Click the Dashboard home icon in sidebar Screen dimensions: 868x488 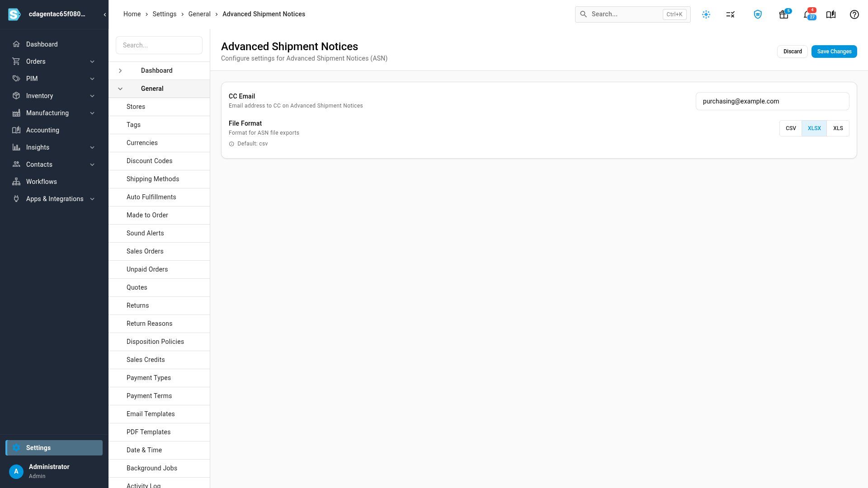pos(16,44)
